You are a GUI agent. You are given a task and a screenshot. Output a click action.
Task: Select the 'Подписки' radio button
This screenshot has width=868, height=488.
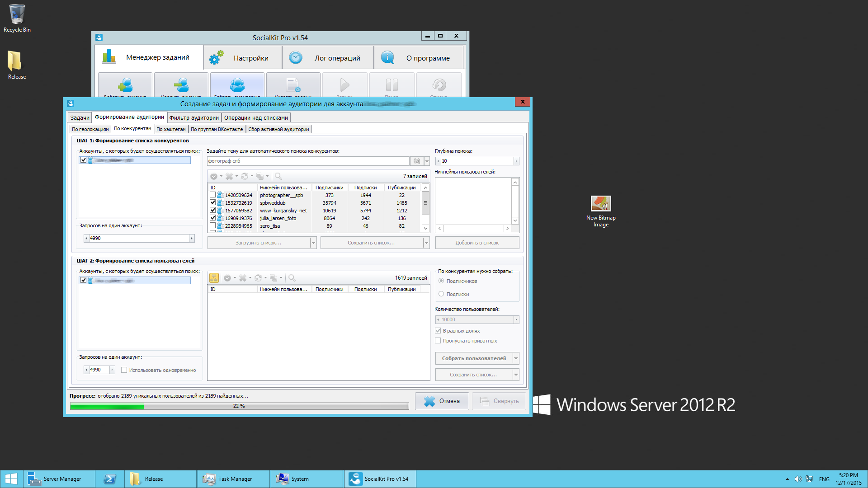pyautogui.click(x=441, y=294)
